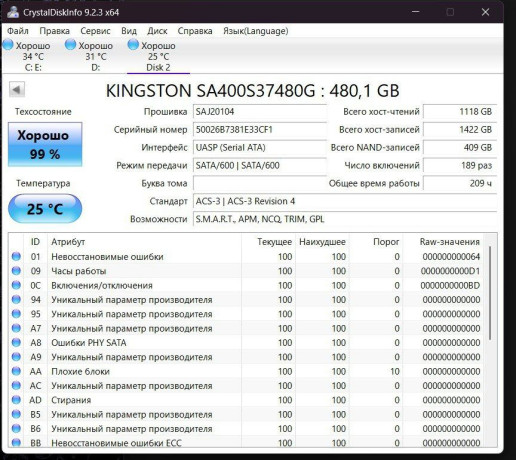The height and width of the screenshot is (460, 516).
Task: Click status dot of attribute A8
Action: (x=16, y=342)
